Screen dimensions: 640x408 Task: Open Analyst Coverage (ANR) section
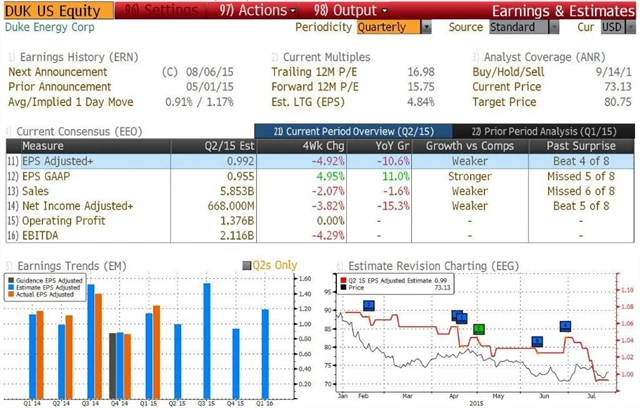[539, 57]
